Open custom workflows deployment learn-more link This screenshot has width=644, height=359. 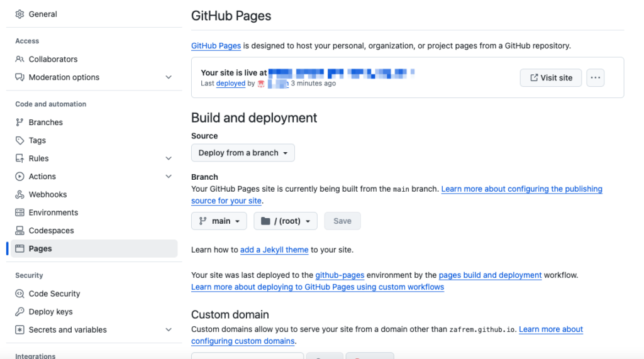[x=318, y=287]
